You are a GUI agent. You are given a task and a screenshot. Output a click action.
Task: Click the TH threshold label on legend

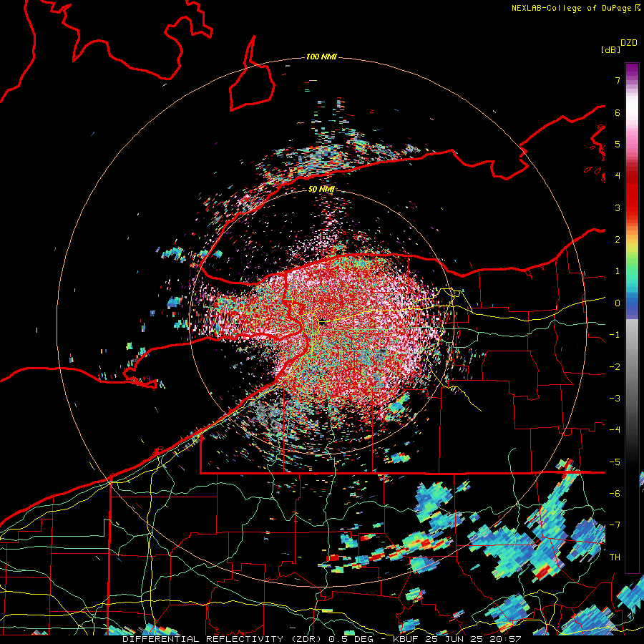click(615, 557)
